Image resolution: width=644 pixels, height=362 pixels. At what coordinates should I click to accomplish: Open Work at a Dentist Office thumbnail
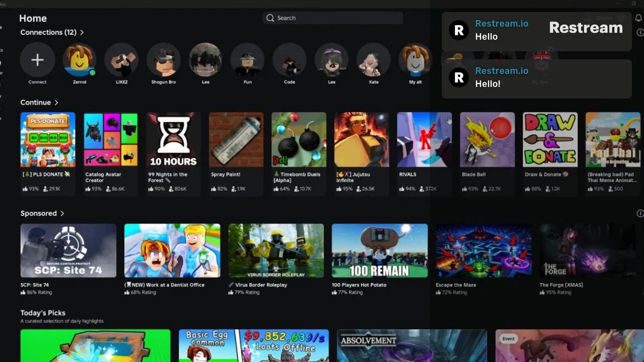(172, 250)
